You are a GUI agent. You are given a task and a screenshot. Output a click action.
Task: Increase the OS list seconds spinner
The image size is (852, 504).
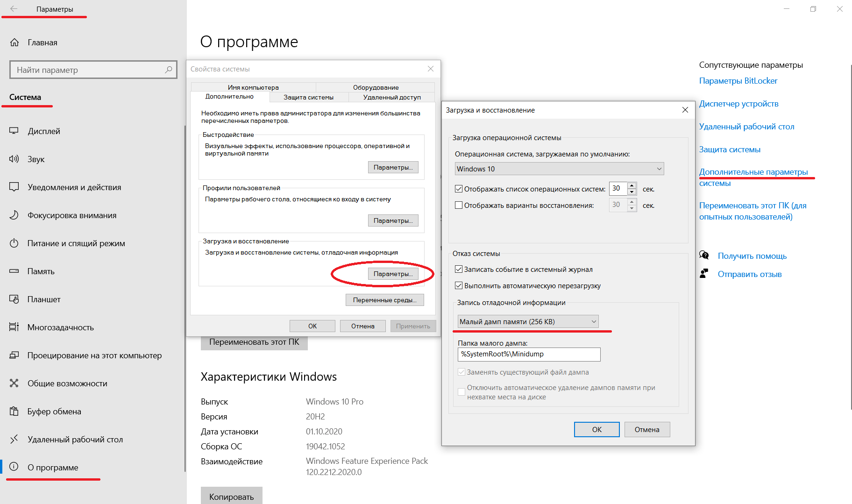pyautogui.click(x=632, y=186)
